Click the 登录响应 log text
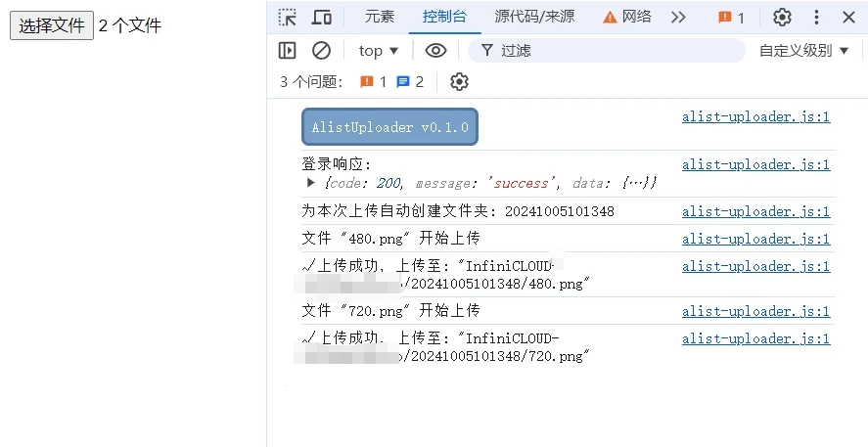 336,163
